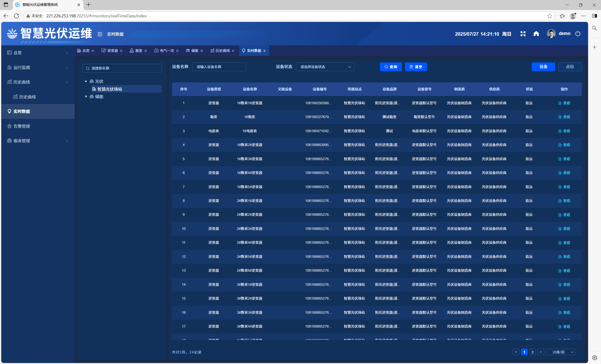This screenshot has width=601, height=364.
Task: Click the 查询 search button
Action: point(390,67)
